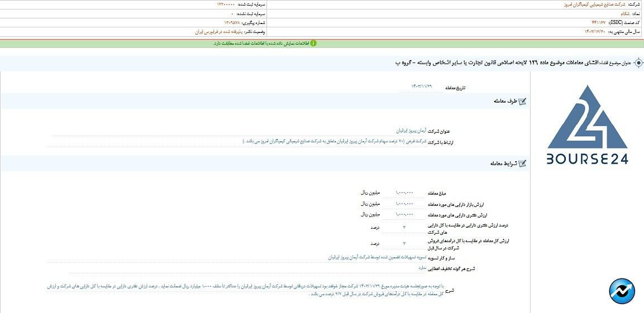
Task: Click the تاریخ معامله label
Action: [x=456, y=88]
